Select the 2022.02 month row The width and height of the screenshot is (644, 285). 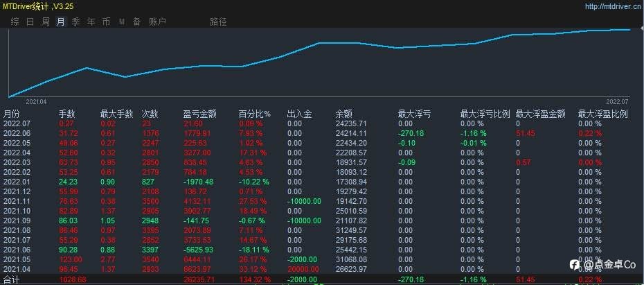click(322, 172)
